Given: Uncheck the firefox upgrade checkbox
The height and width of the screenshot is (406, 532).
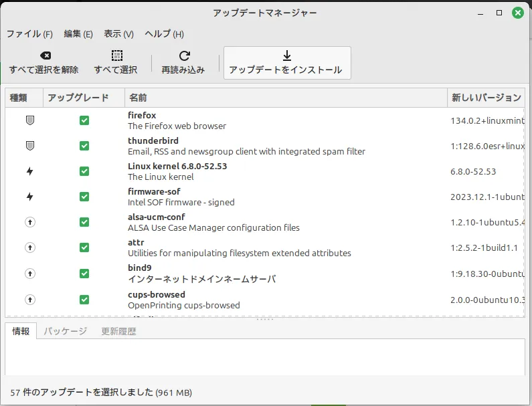Looking at the screenshot, I should click(84, 120).
